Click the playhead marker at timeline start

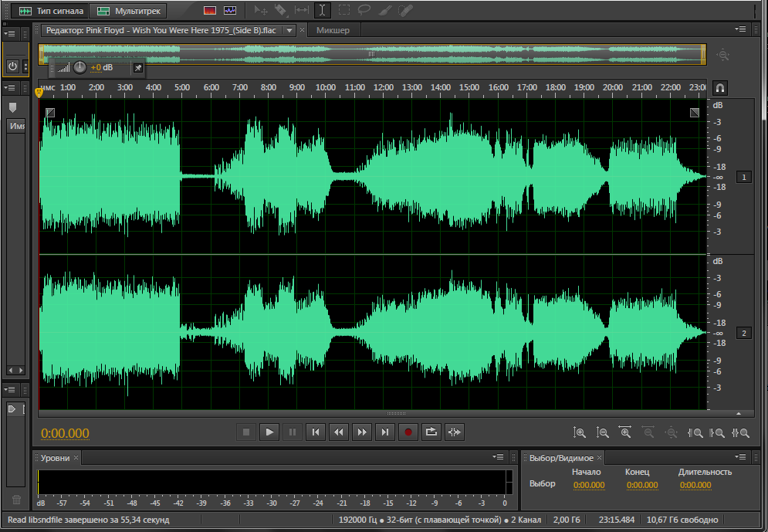point(39,92)
